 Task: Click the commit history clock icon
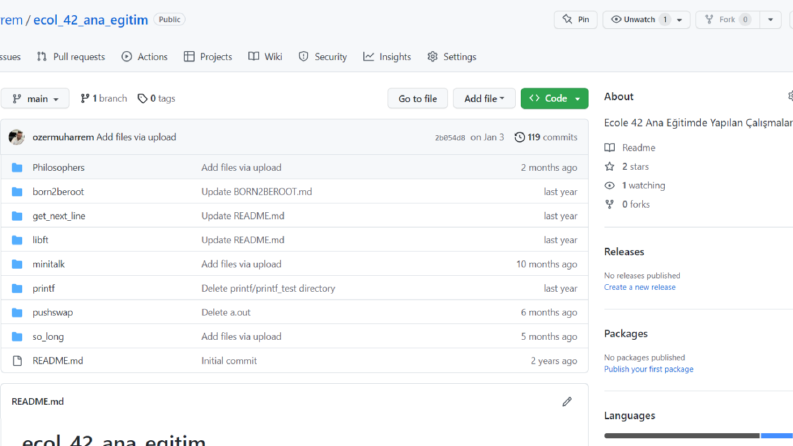[519, 137]
